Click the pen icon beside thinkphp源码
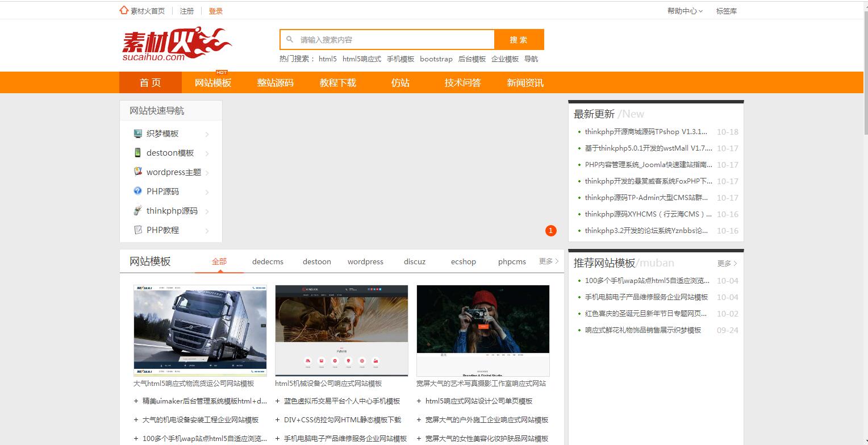 click(x=137, y=210)
